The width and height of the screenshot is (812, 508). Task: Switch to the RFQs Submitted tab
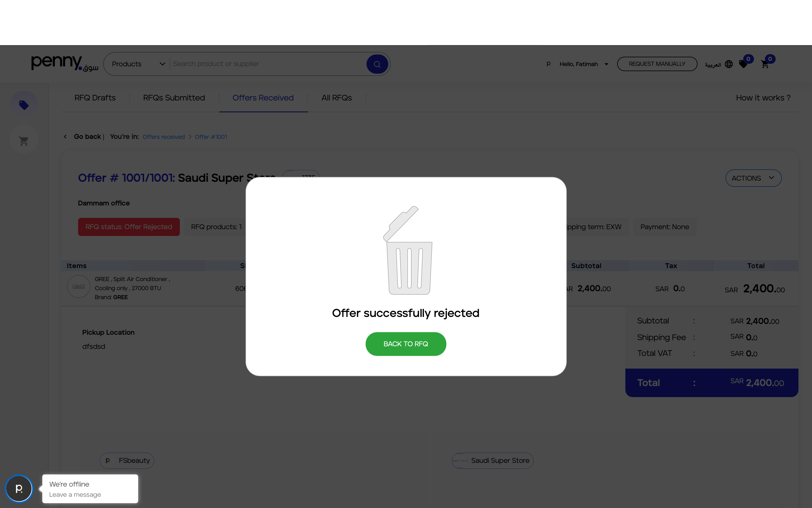tap(174, 98)
